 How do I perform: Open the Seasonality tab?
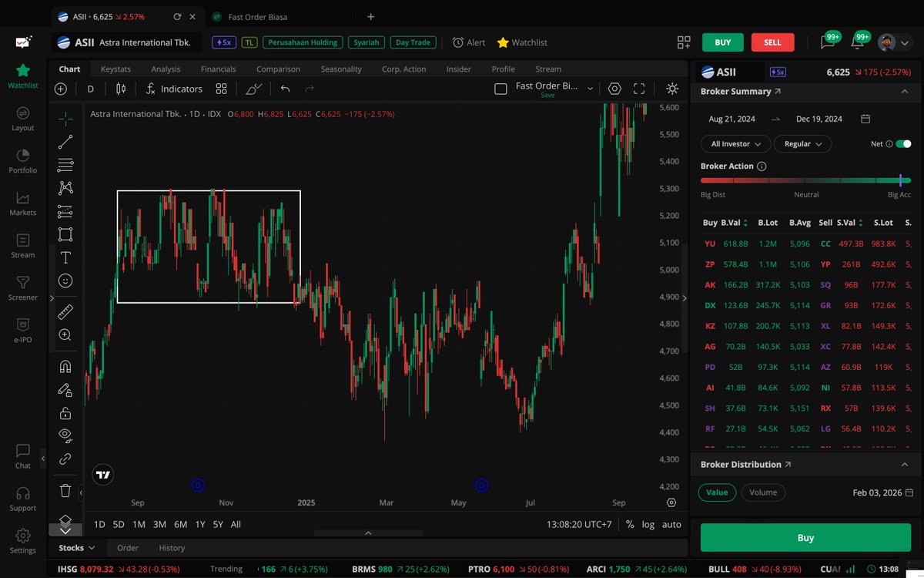point(341,69)
